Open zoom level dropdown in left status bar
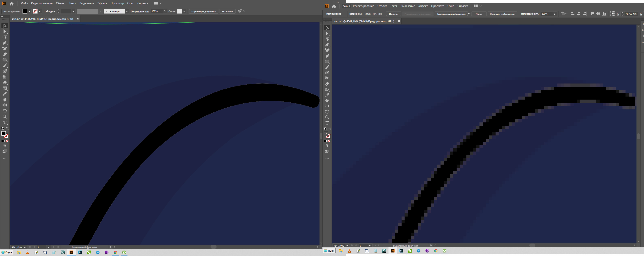Screen dimensions: 644x256 click(25, 247)
